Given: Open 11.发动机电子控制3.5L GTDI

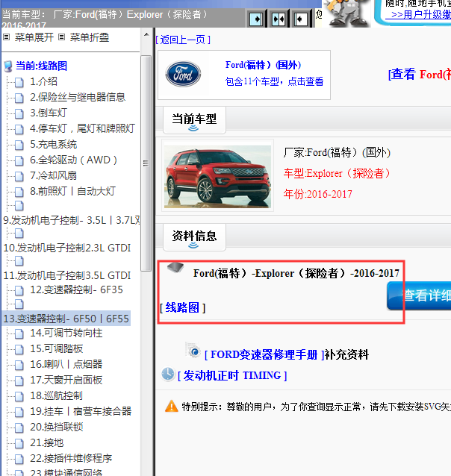Looking at the screenshot, I should (x=67, y=275).
